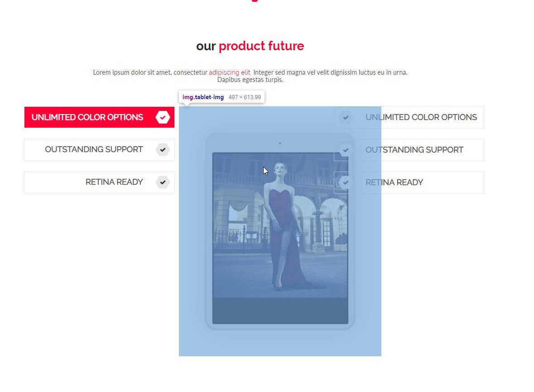Image resolution: width=534 pixels, height=392 pixels.
Task: Select right Outstanding Support label text
Action: coord(414,150)
